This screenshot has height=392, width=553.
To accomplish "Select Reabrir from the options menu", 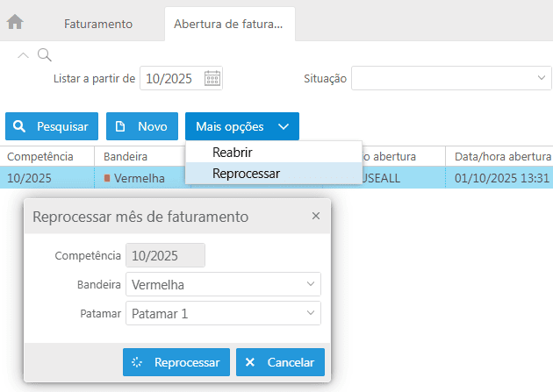I will point(233,153).
